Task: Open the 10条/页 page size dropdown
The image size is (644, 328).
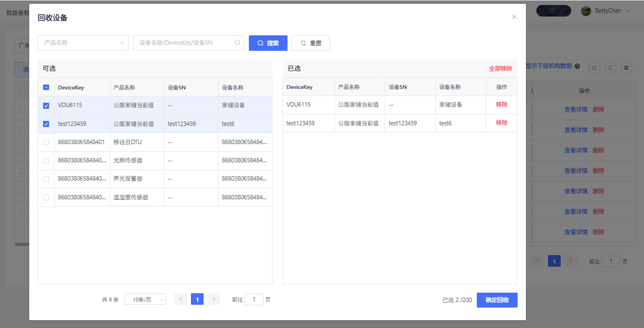Action: tap(145, 299)
